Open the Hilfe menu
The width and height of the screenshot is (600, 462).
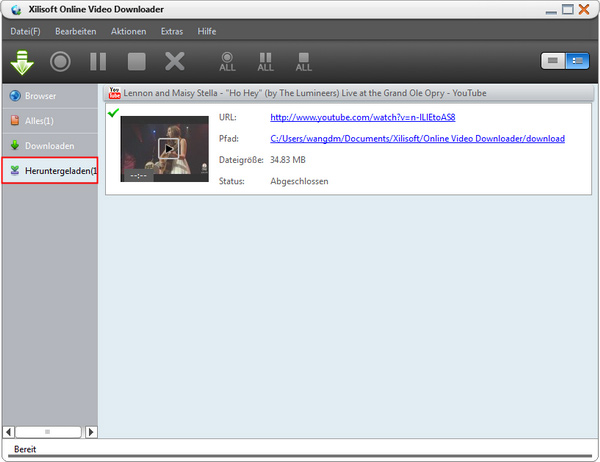point(207,31)
